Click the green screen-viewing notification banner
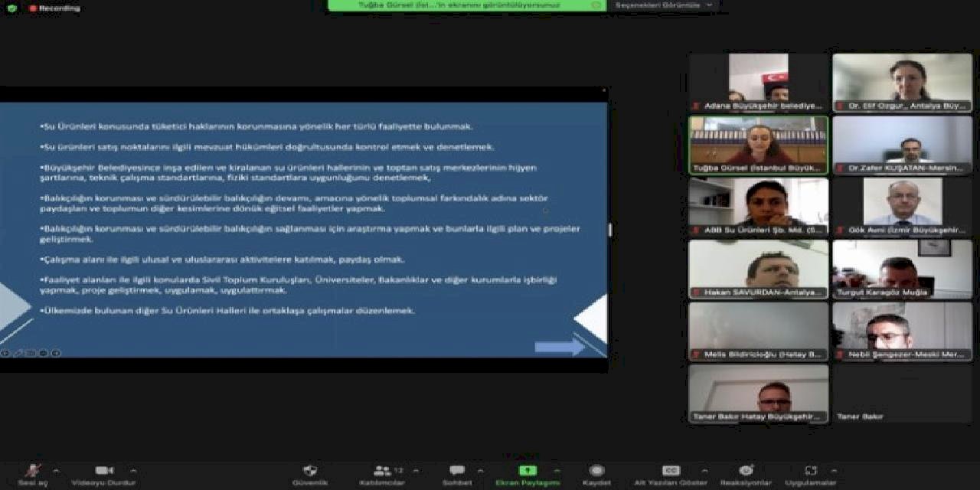 pyautogui.click(x=467, y=5)
